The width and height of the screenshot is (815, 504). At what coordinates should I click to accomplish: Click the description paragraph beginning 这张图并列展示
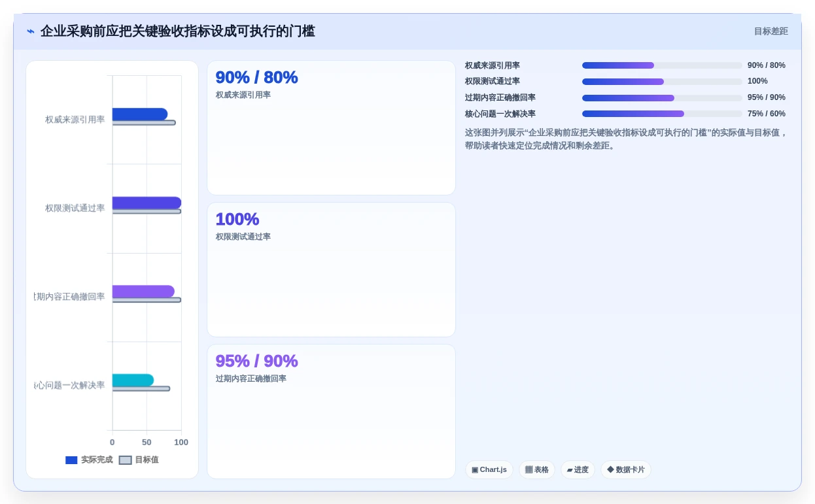coord(627,139)
